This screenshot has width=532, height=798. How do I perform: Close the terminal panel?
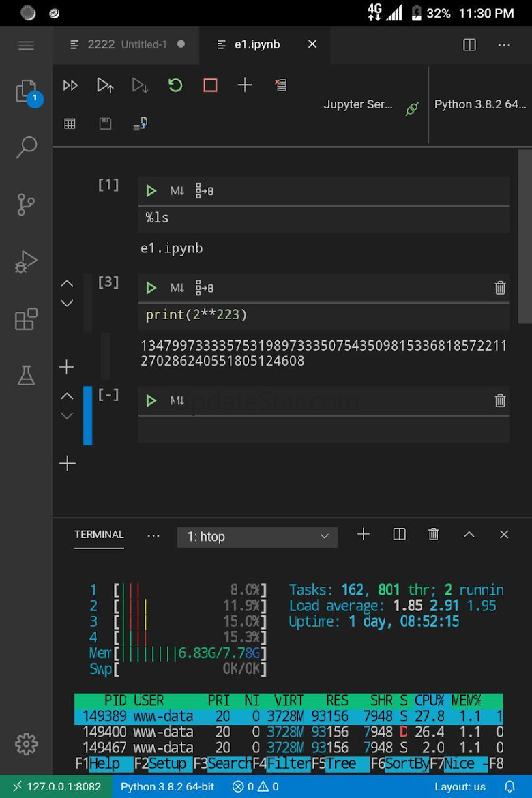(x=504, y=534)
